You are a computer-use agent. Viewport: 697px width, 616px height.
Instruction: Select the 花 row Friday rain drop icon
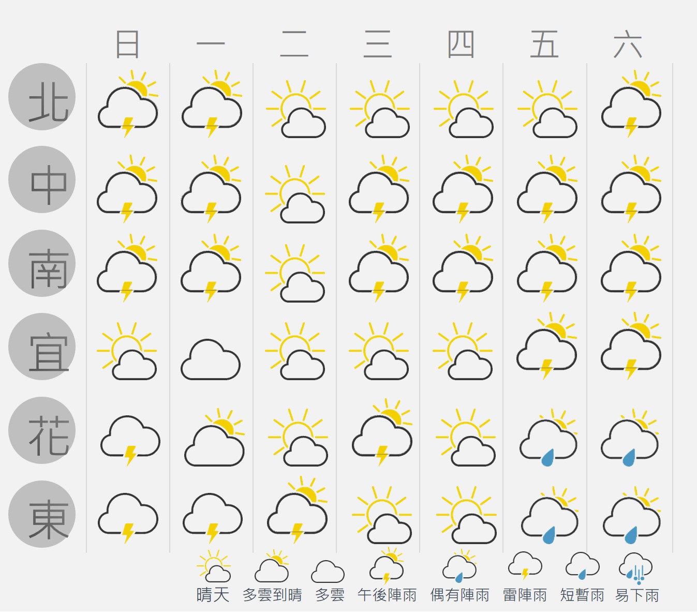(x=549, y=438)
